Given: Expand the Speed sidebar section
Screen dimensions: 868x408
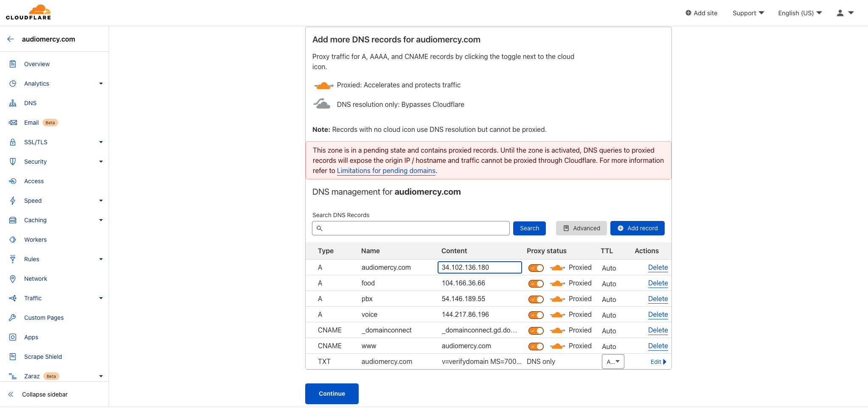Looking at the screenshot, I should [101, 201].
